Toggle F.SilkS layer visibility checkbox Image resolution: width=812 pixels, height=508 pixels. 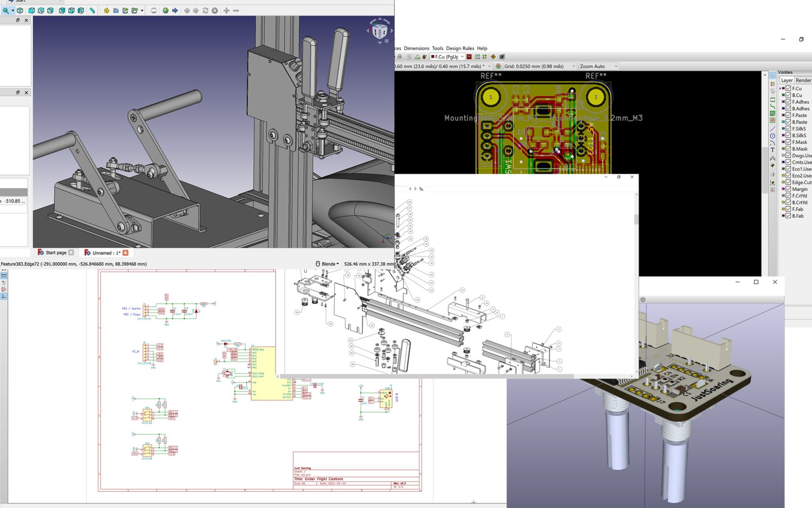click(x=788, y=129)
